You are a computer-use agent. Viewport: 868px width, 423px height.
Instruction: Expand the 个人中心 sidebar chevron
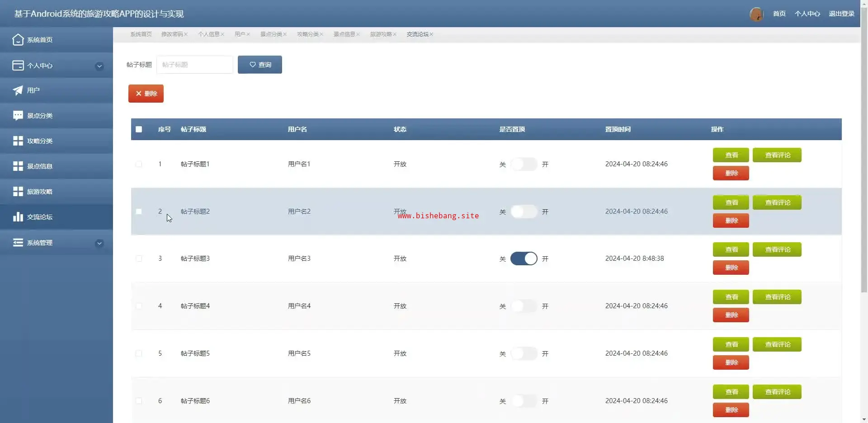pos(99,66)
